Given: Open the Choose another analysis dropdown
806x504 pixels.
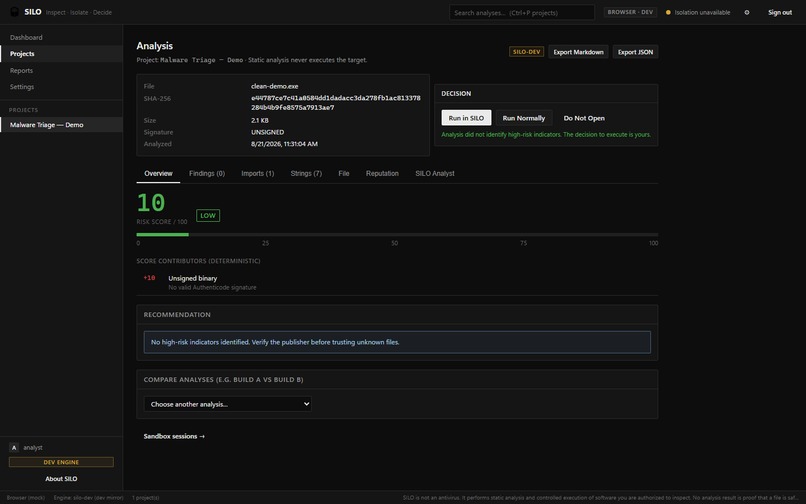Looking at the screenshot, I should (227, 404).
